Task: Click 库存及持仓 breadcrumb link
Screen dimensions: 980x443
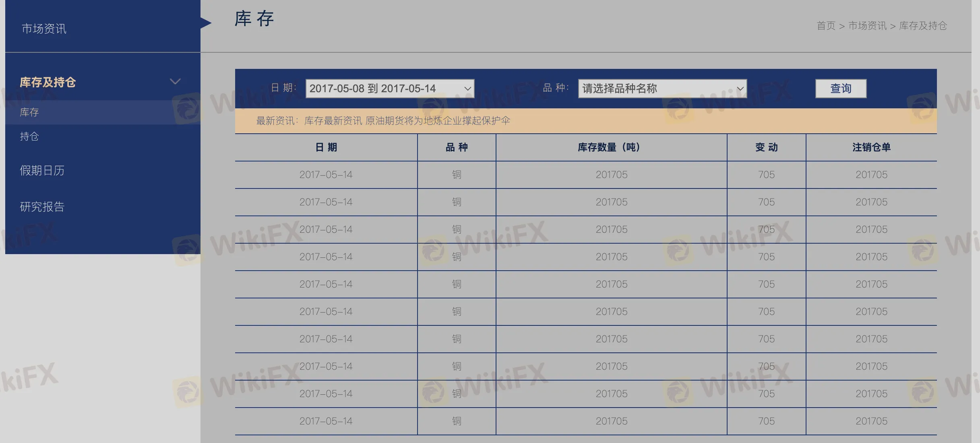Action: [x=923, y=26]
